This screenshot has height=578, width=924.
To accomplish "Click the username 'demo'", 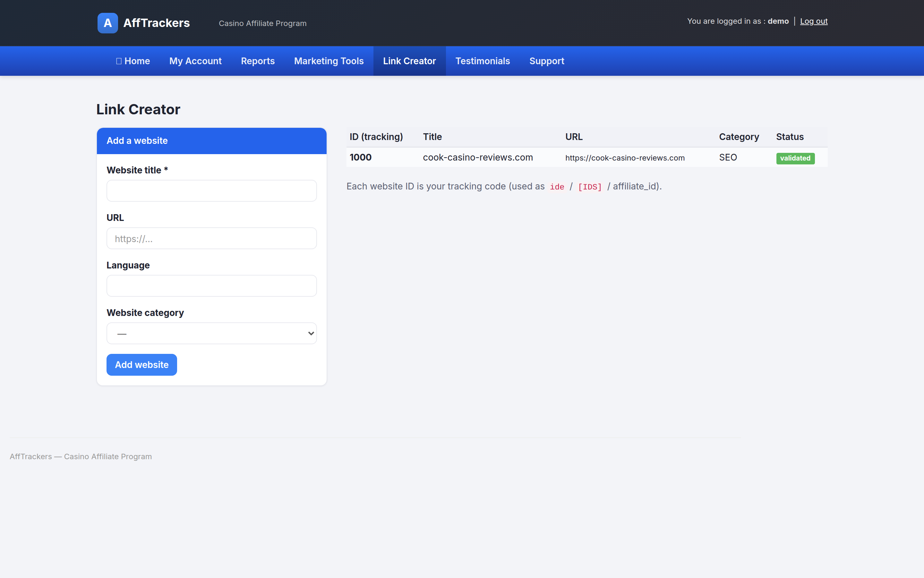I will (778, 22).
